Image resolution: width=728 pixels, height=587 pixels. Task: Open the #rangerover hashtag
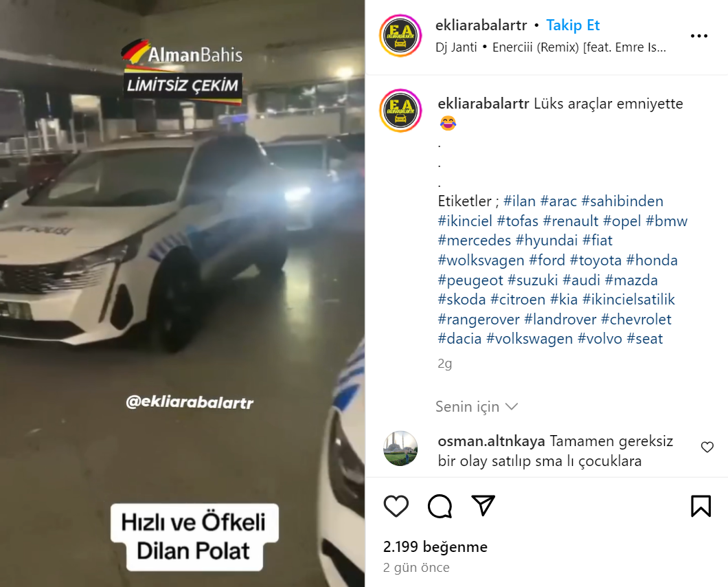[x=478, y=320]
